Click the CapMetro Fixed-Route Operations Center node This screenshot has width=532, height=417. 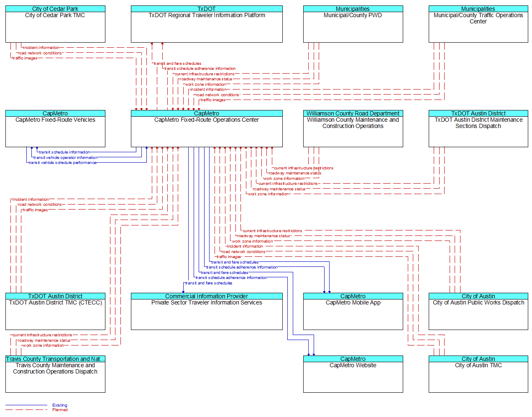(x=207, y=128)
